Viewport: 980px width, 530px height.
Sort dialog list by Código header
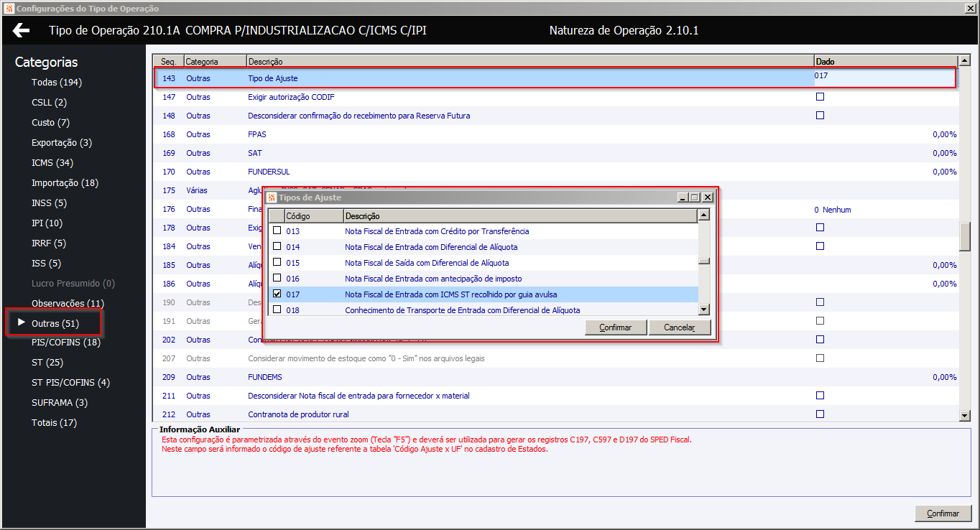click(x=314, y=215)
